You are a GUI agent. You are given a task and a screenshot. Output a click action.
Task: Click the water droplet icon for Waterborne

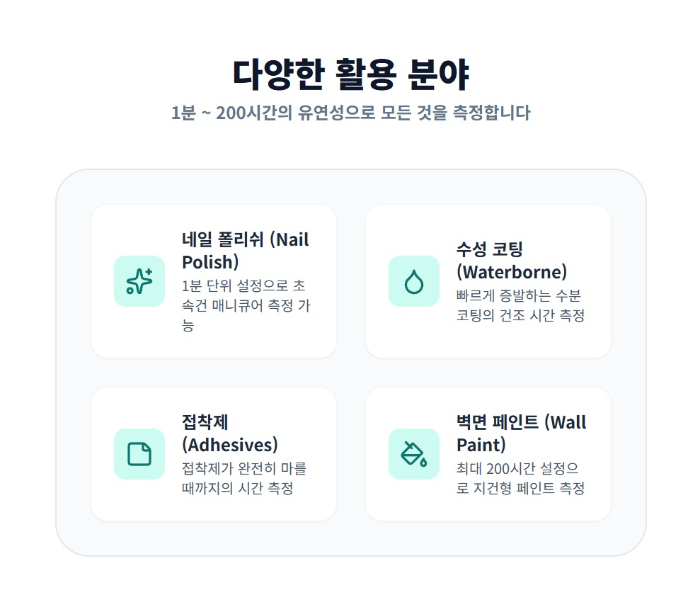tap(414, 281)
